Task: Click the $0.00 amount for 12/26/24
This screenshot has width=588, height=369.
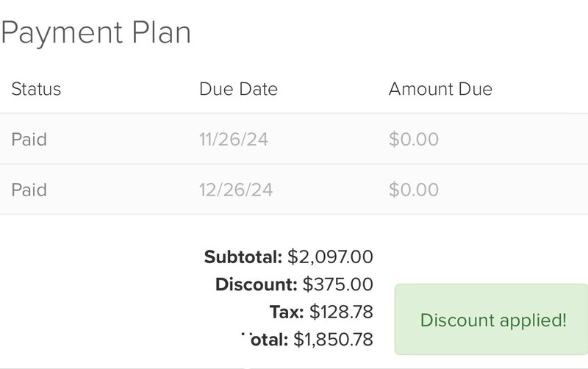Action: tap(413, 190)
